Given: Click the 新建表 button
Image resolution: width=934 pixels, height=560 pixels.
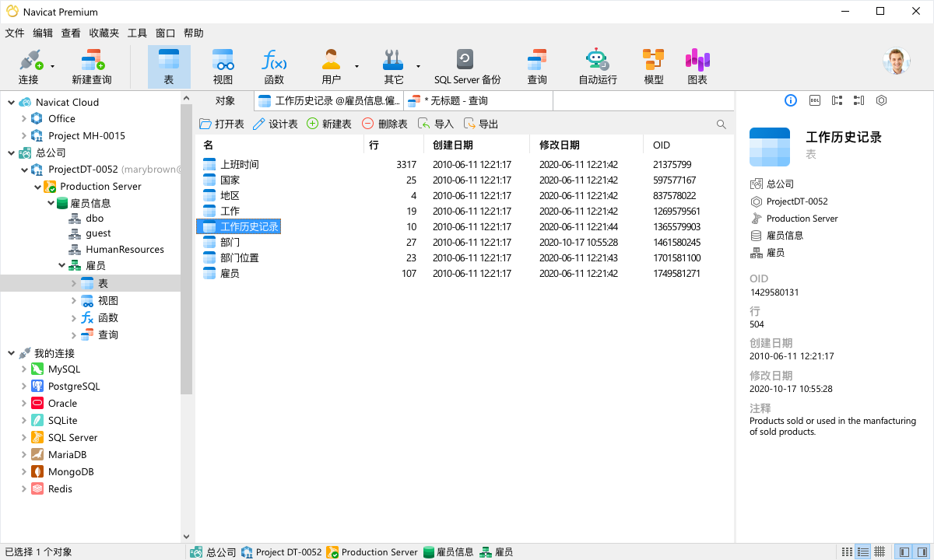Looking at the screenshot, I should pyautogui.click(x=327, y=122).
